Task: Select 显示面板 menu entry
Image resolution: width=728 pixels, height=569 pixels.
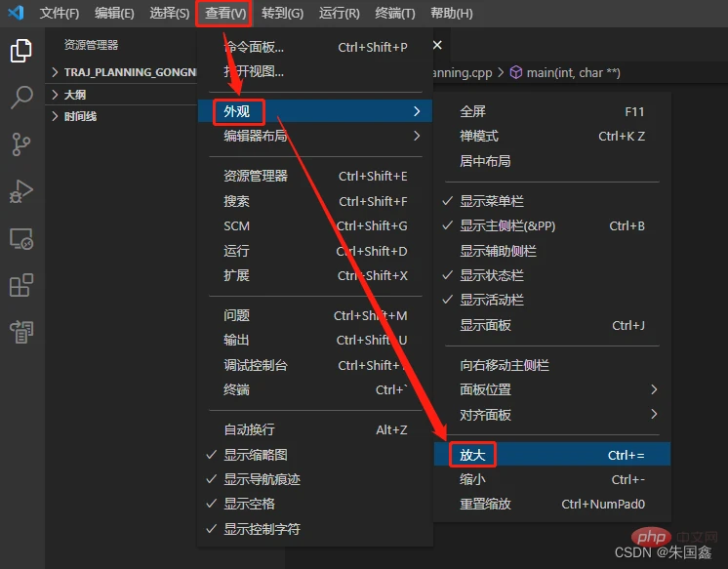Action: click(552, 325)
